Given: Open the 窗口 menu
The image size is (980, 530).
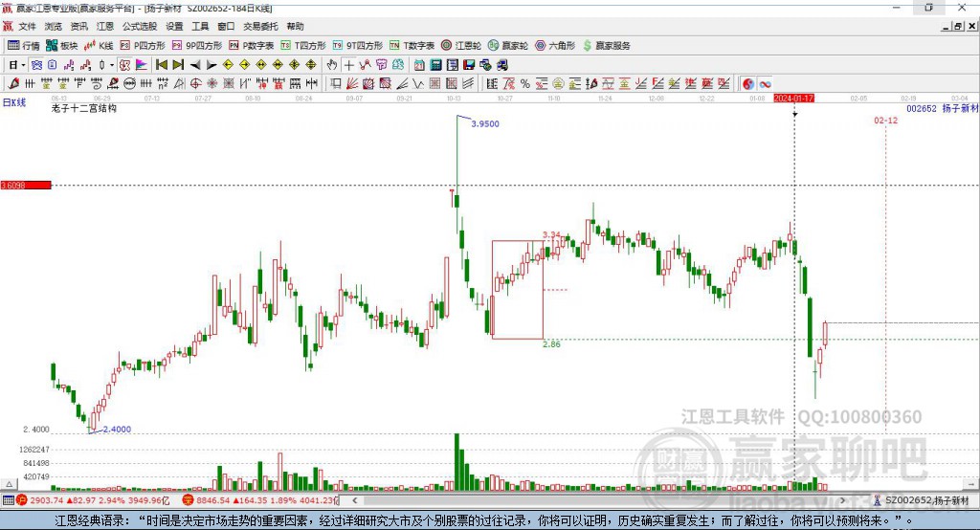Looking at the screenshot, I should (x=226, y=26).
